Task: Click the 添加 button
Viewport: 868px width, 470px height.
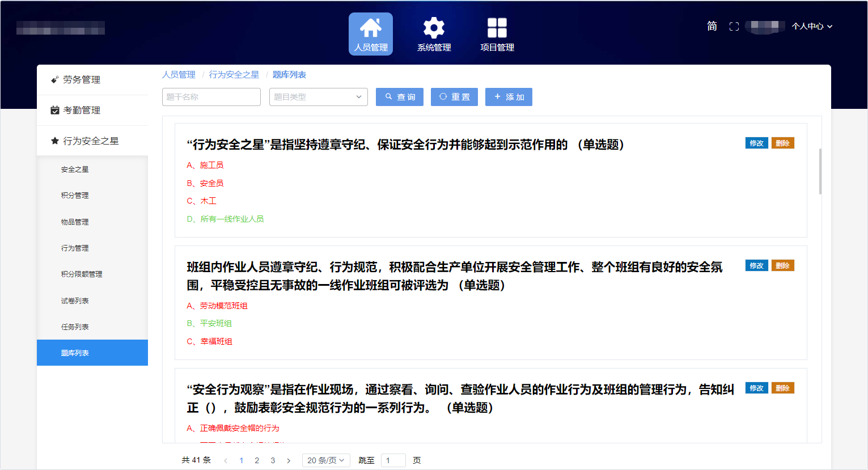Action: tap(509, 97)
